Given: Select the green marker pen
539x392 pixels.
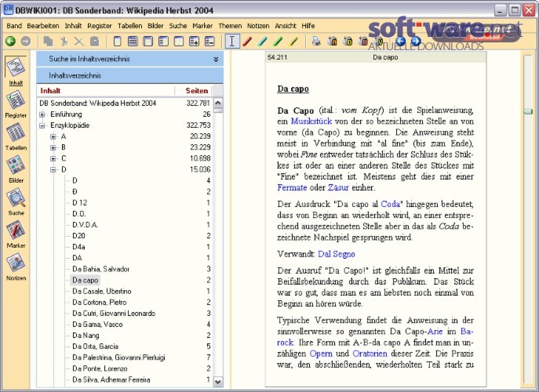Looking at the screenshot, I should pyautogui.click(x=278, y=42).
